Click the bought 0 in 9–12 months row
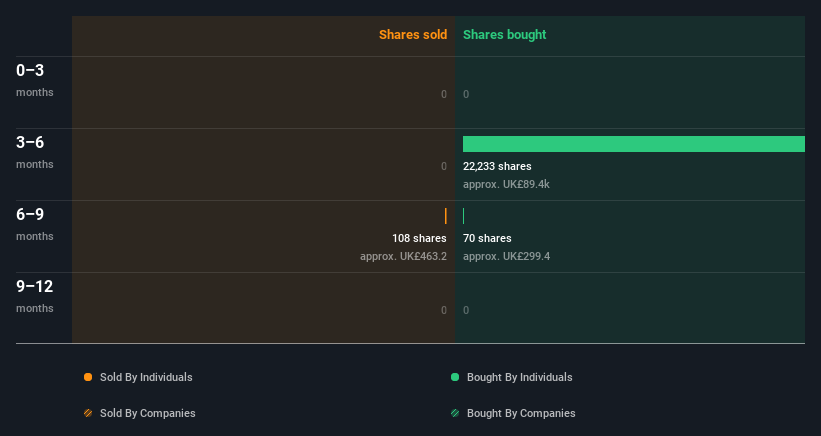Image resolution: width=821 pixels, height=436 pixels. (466, 310)
